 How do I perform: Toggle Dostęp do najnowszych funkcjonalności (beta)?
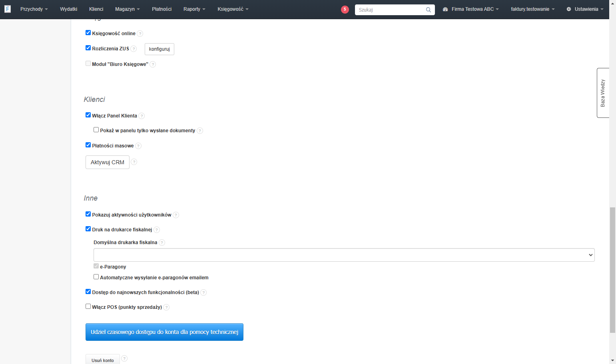pyautogui.click(x=88, y=292)
